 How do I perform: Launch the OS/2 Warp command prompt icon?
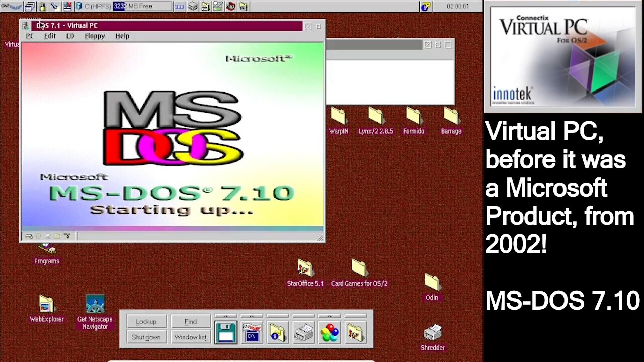(x=252, y=332)
